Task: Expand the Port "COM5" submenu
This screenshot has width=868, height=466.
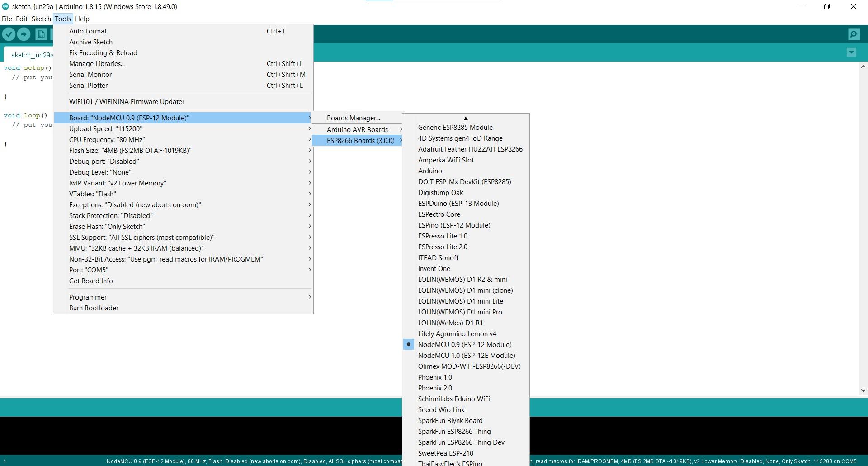Action: (183, 270)
